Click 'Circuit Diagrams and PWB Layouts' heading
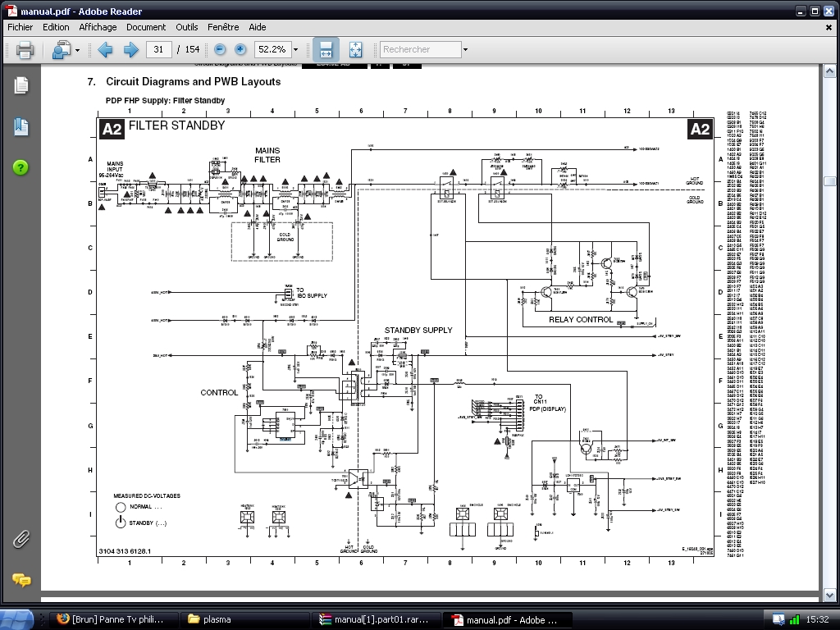The height and width of the screenshot is (630, 840). tap(194, 82)
